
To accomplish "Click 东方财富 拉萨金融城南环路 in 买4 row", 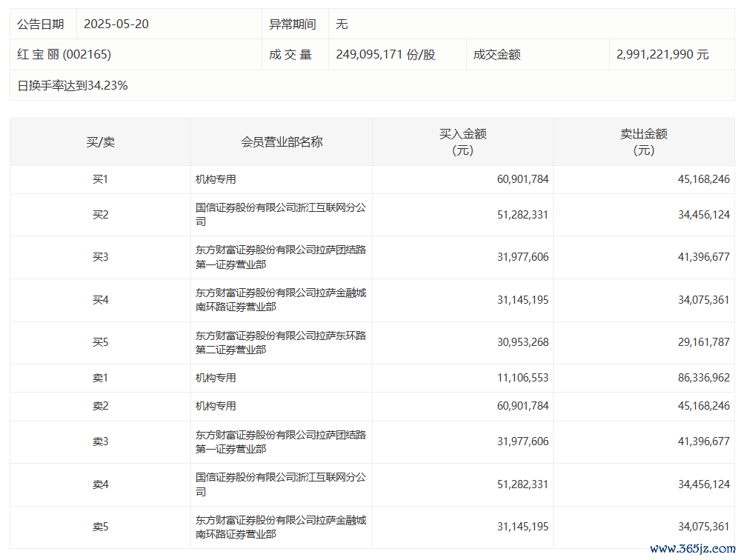I will [281, 299].
